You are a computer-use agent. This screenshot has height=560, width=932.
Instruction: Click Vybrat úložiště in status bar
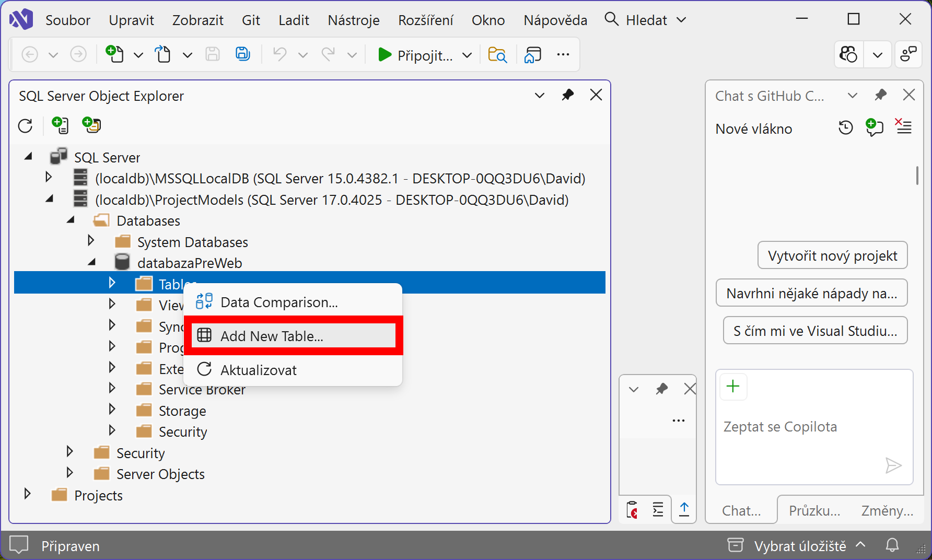click(800, 546)
